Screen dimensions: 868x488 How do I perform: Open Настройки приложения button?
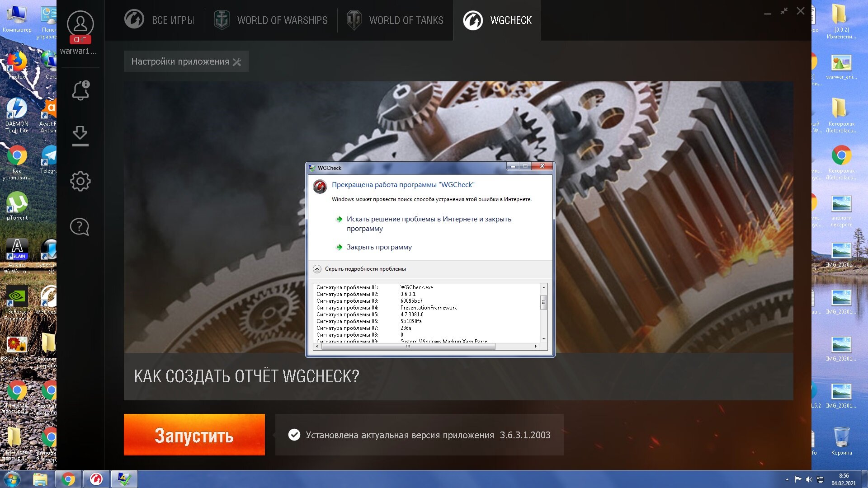pyautogui.click(x=186, y=61)
